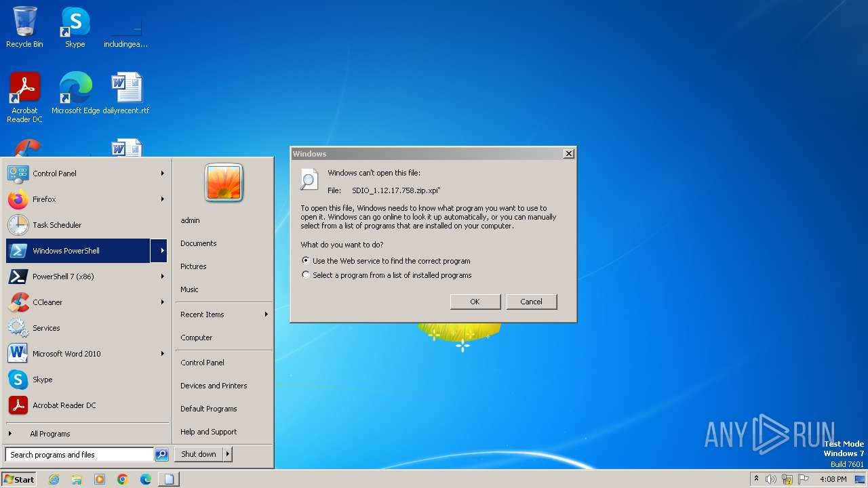Click the Shut down button
The image size is (868, 488).
(199, 454)
